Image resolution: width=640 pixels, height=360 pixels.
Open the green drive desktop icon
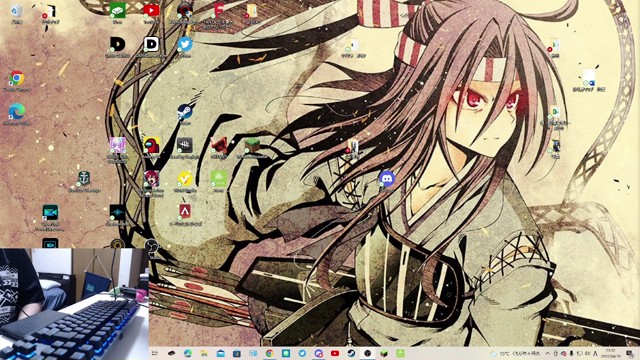pos(118,11)
